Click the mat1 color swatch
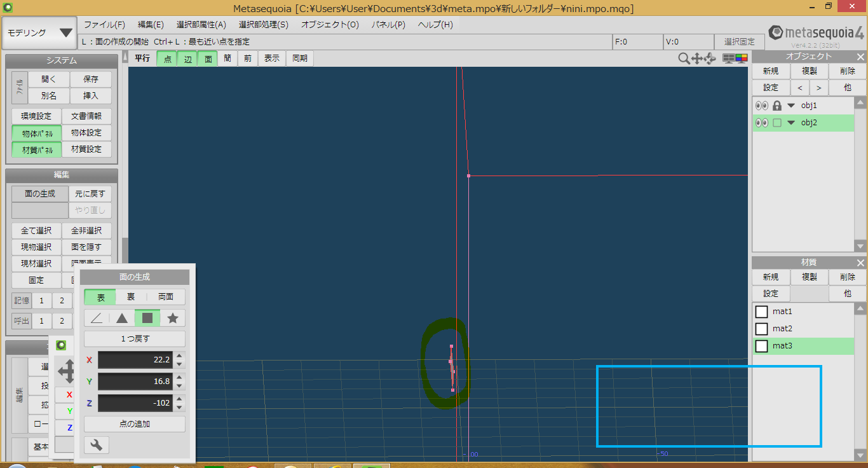The width and height of the screenshot is (868, 468). [761, 312]
